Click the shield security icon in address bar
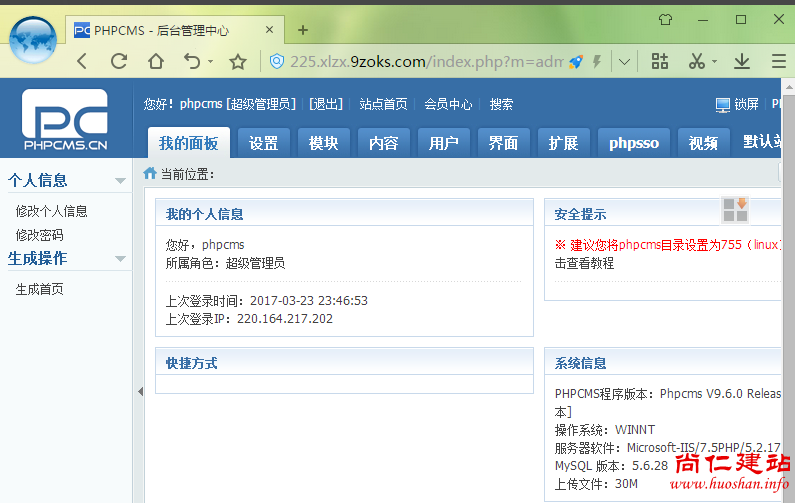The height and width of the screenshot is (503, 795). click(x=277, y=62)
